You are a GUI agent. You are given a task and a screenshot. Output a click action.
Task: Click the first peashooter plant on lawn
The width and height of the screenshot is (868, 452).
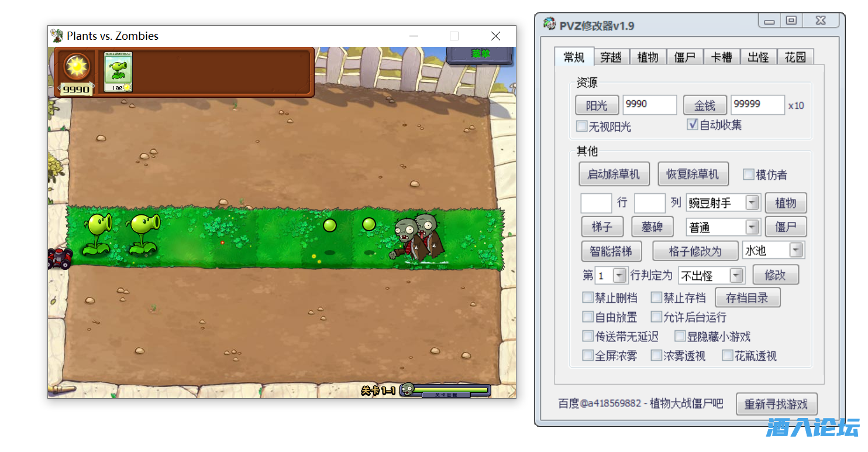(x=97, y=234)
